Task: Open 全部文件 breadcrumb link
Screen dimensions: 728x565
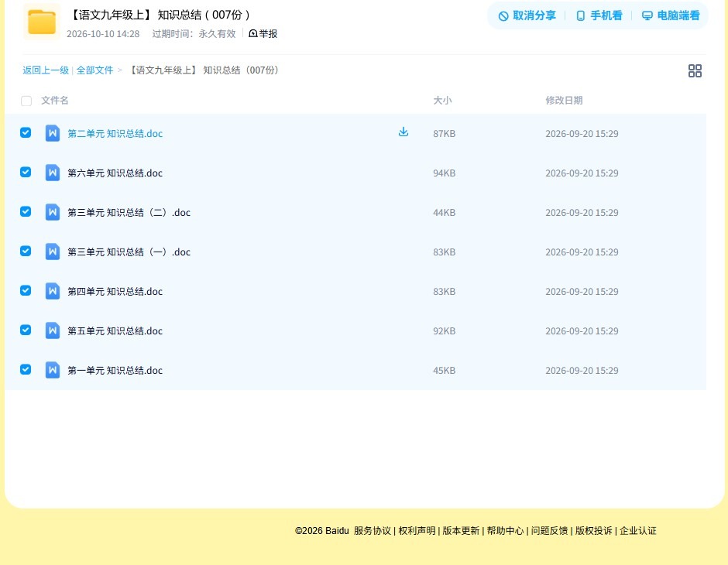Action: 94,70
